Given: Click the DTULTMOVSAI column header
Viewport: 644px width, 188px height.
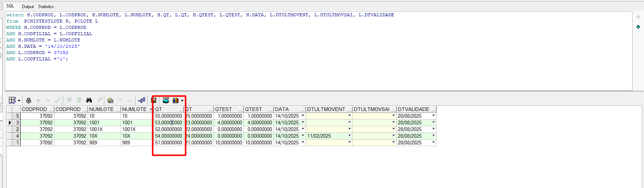Looking at the screenshot, I should (x=375, y=109).
